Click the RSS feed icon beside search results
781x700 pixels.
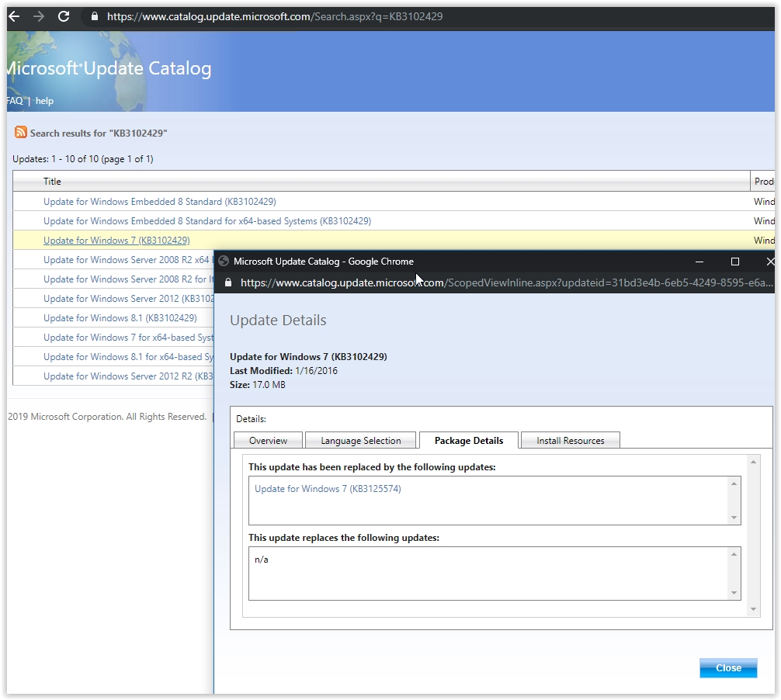click(20, 132)
